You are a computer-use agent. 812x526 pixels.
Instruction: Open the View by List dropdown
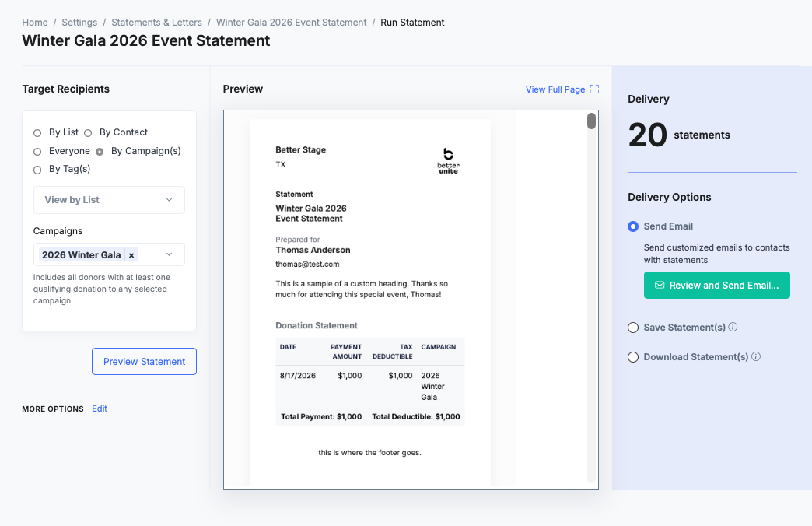(x=109, y=200)
